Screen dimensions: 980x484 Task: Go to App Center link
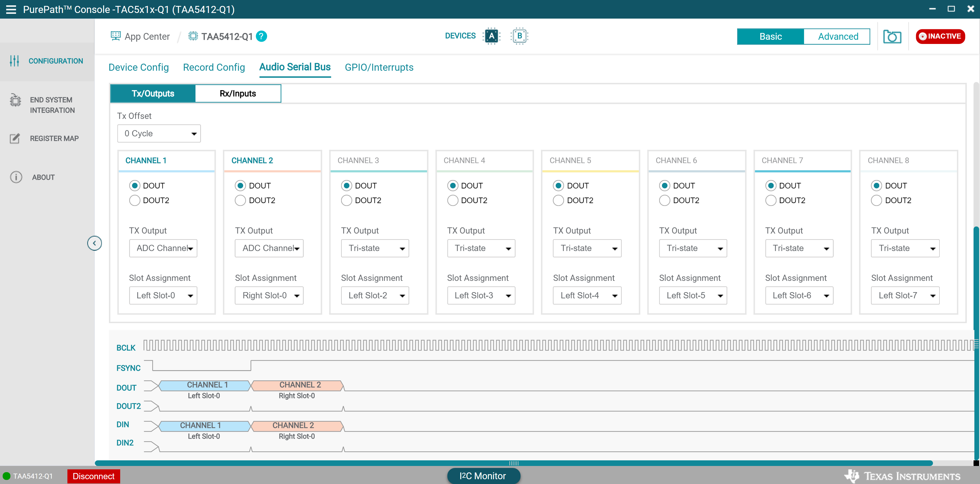tap(147, 37)
